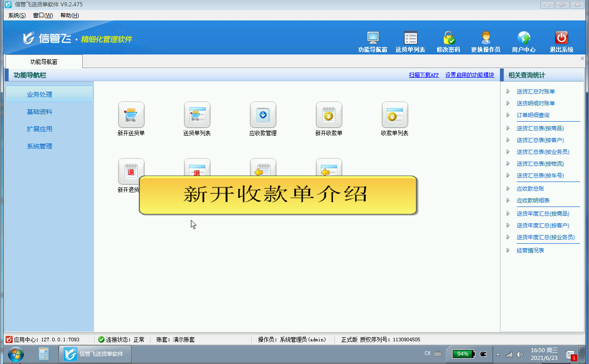Image resolution: width=589 pixels, height=364 pixels.
Task: Click the 扫描下载APP link
Action: point(424,75)
